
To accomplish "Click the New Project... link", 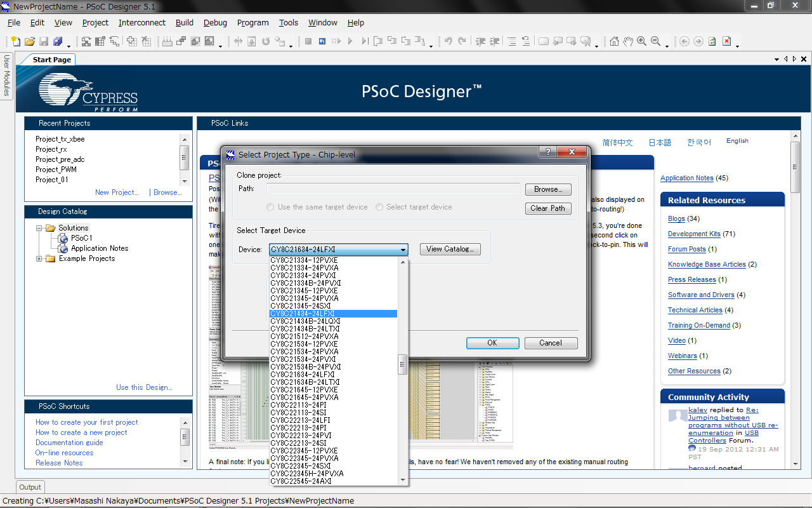I will 117,192.
